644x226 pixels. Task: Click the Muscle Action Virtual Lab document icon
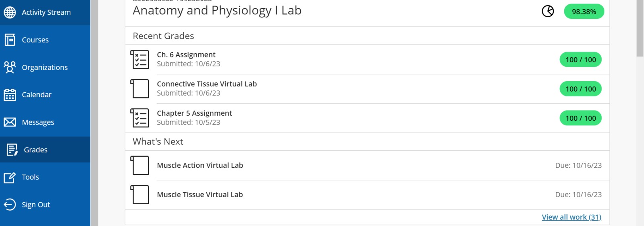pyautogui.click(x=140, y=165)
